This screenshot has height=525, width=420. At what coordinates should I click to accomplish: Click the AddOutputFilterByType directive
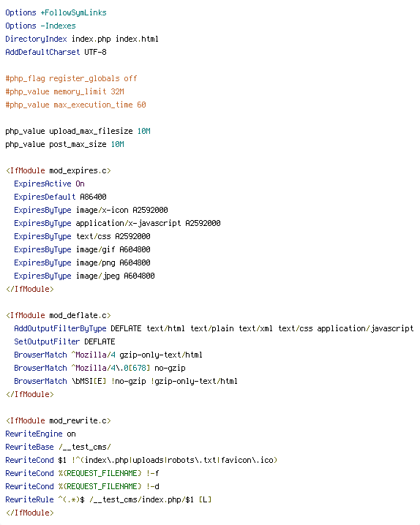pyautogui.click(x=60, y=328)
